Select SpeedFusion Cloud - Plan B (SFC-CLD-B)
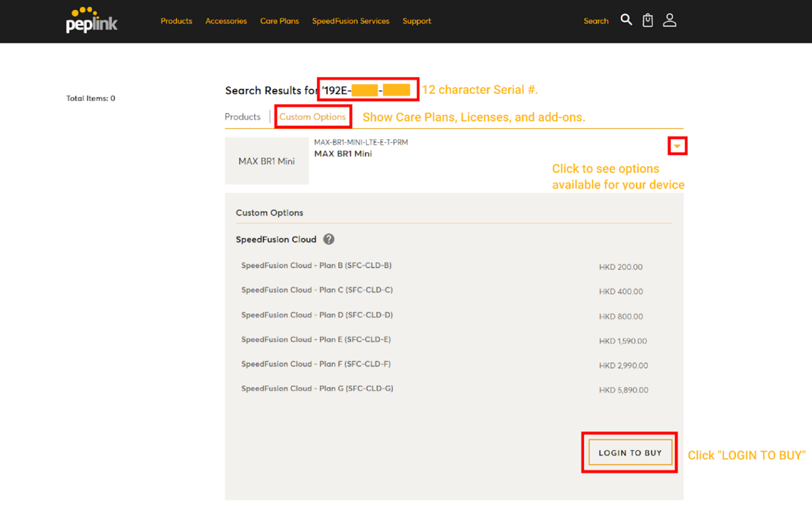Screen dimensions: 812x527 pyautogui.click(x=316, y=266)
